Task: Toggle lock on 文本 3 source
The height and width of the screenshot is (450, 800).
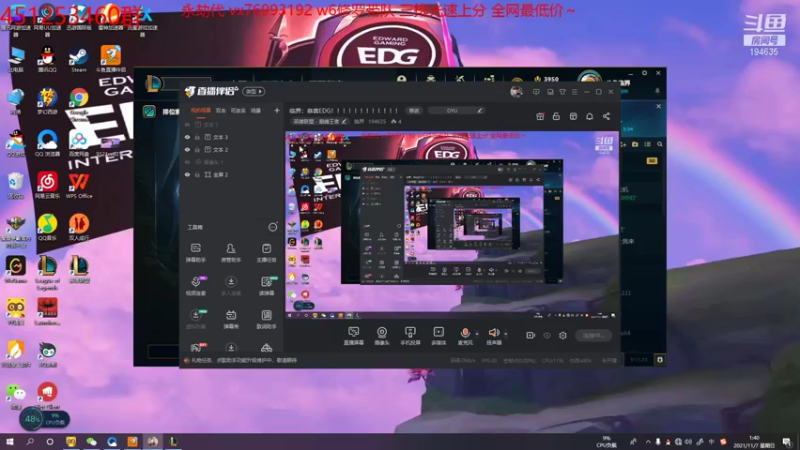Action: point(197,137)
